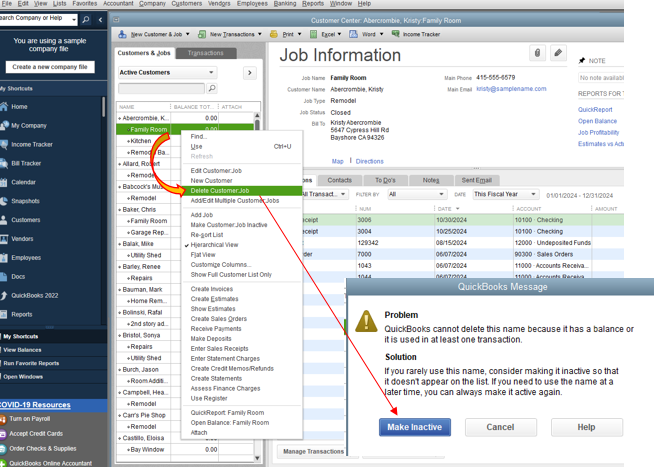Image resolution: width=656 pixels, height=471 pixels.
Task: Open Home from the sidebar
Action: click(x=19, y=107)
